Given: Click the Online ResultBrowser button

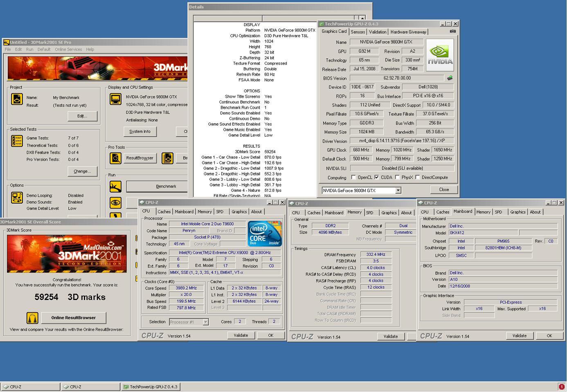Looking at the screenshot, I should click(74, 318).
